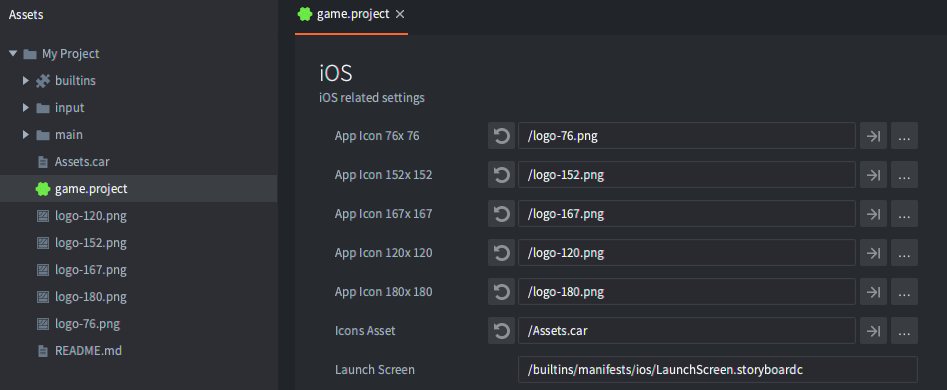Browse file for App Icon 180x 180

904,292
